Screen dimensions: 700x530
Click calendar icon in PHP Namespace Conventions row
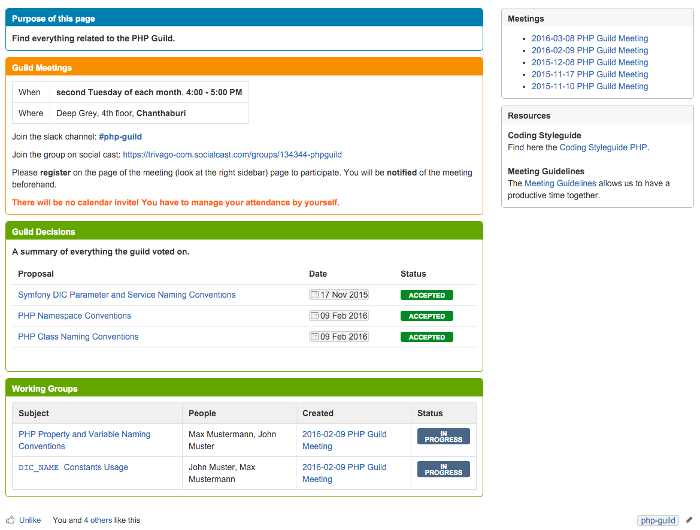click(314, 316)
